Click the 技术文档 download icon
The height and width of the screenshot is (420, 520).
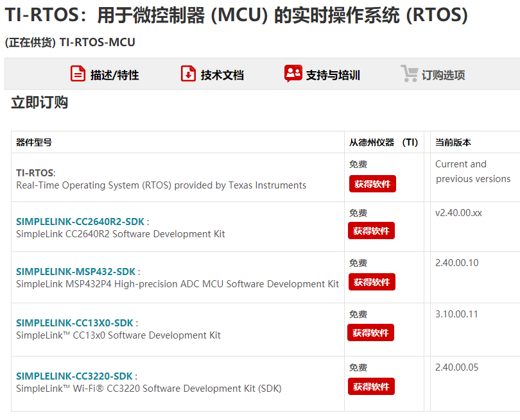tap(188, 74)
